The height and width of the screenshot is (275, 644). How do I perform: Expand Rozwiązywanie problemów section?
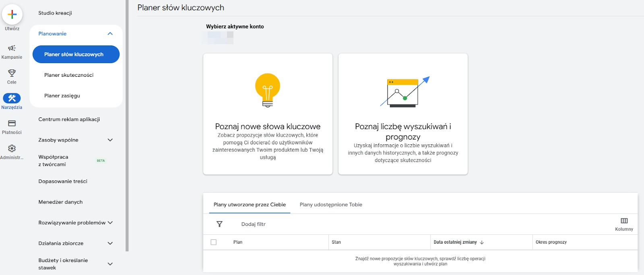click(x=110, y=223)
